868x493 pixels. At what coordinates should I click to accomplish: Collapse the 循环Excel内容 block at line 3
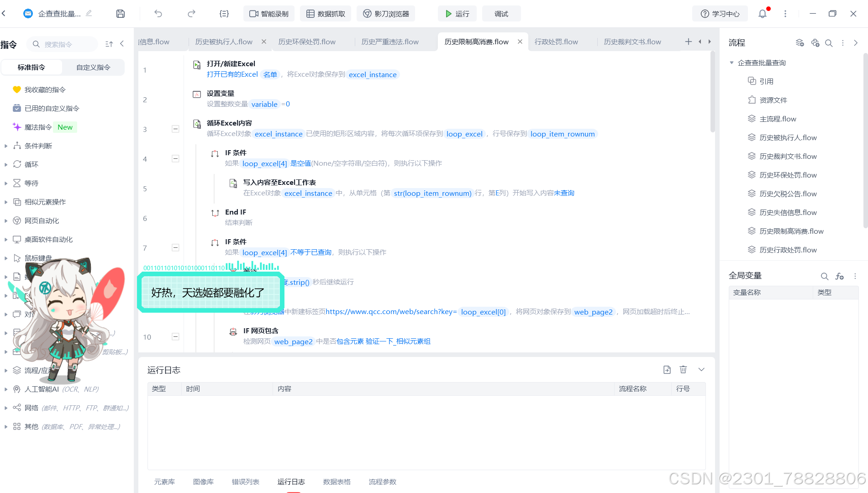click(x=175, y=129)
